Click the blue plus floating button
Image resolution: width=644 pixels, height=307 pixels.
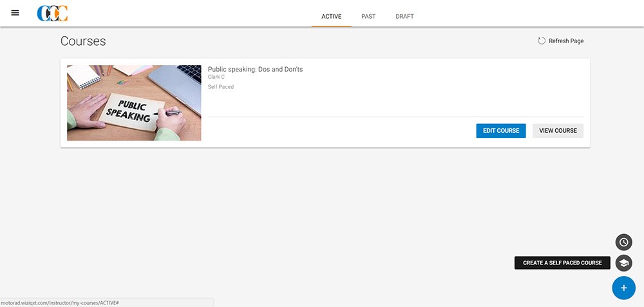[x=623, y=288]
